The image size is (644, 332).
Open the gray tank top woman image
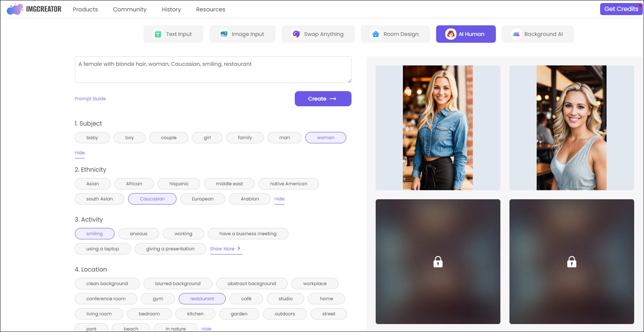pos(572,128)
